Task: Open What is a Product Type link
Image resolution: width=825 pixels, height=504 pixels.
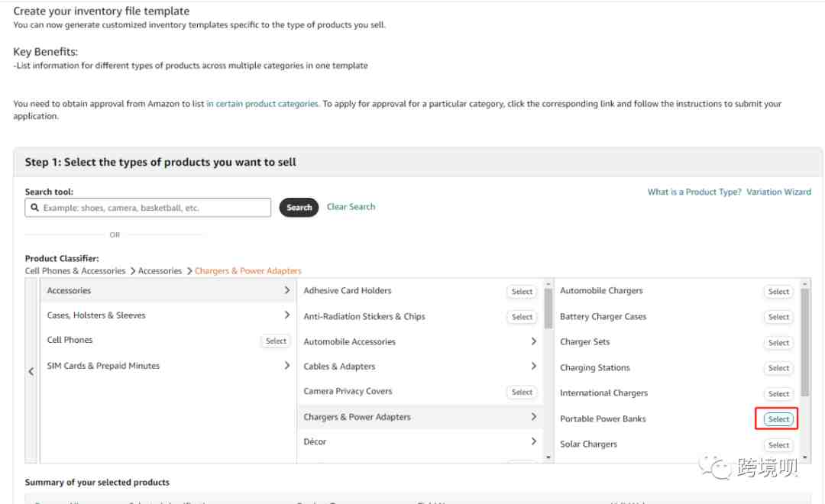Action: pos(694,192)
